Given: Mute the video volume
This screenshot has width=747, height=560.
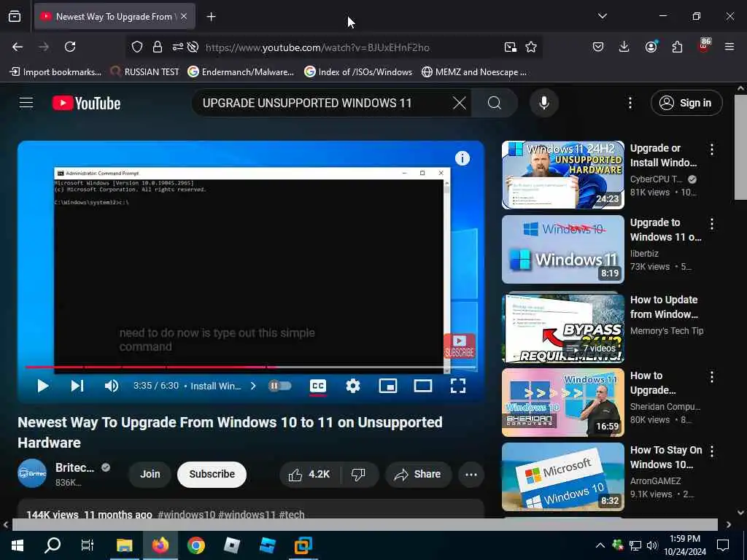Looking at the screenshot, I should 112,386.
